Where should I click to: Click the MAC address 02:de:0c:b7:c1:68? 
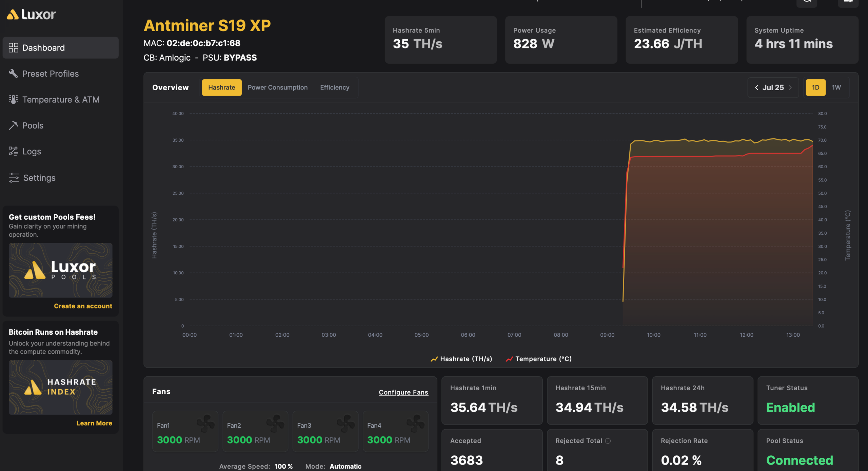pos(203,43)
